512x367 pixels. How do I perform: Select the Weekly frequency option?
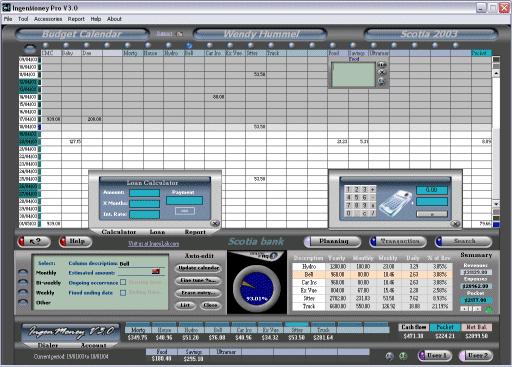23,292
